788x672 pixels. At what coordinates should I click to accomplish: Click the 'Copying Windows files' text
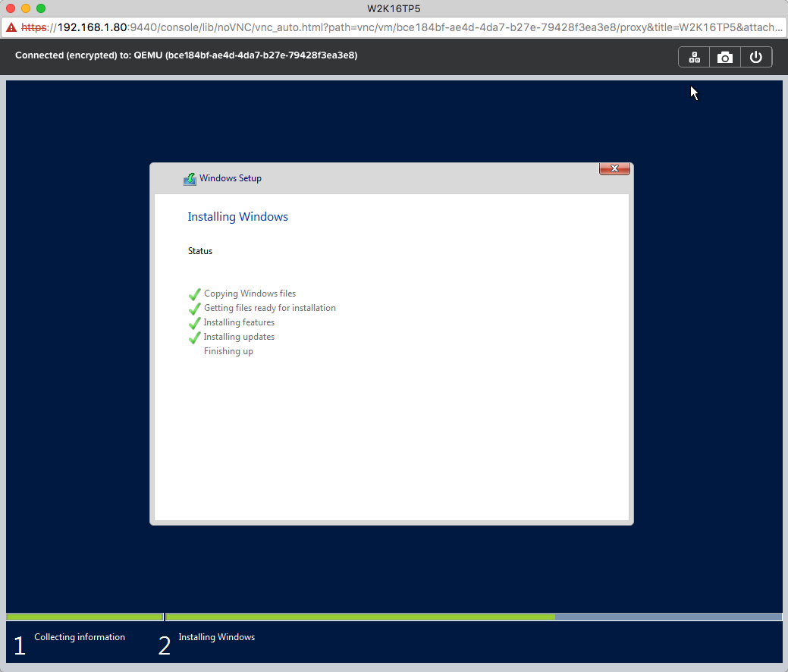[250, 294]
